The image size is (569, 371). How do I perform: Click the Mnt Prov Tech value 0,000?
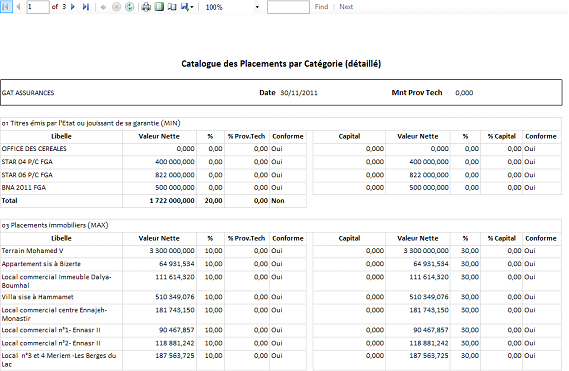[464, 93]
